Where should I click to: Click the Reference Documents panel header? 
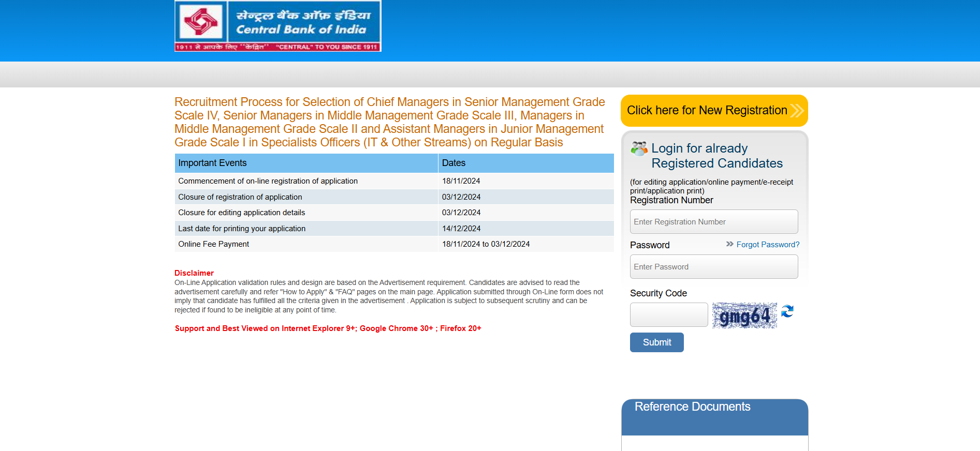coord(715,417)
